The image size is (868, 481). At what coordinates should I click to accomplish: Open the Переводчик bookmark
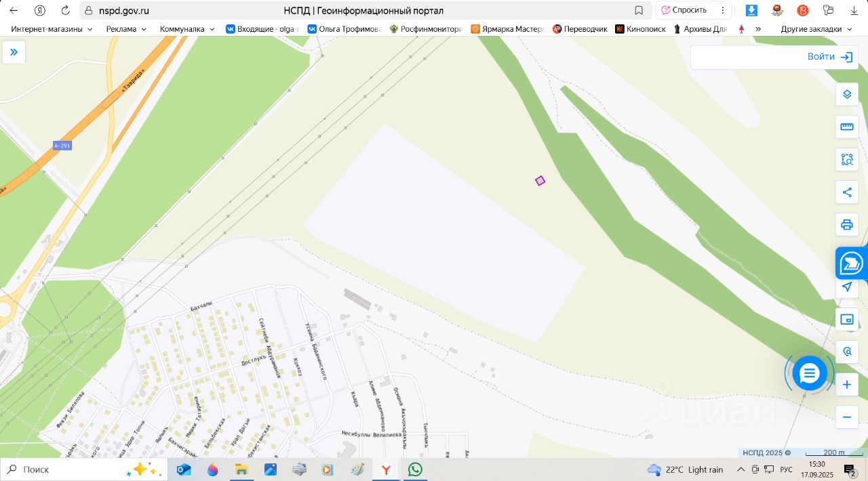pos(580,29)
